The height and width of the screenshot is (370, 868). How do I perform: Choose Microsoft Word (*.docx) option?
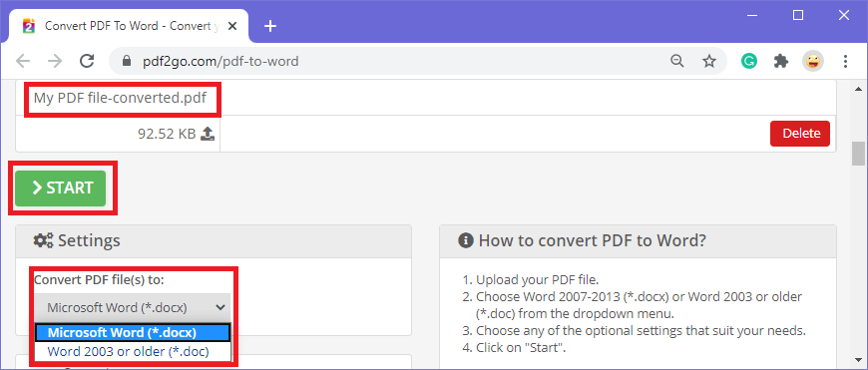[x=133, y=333]
